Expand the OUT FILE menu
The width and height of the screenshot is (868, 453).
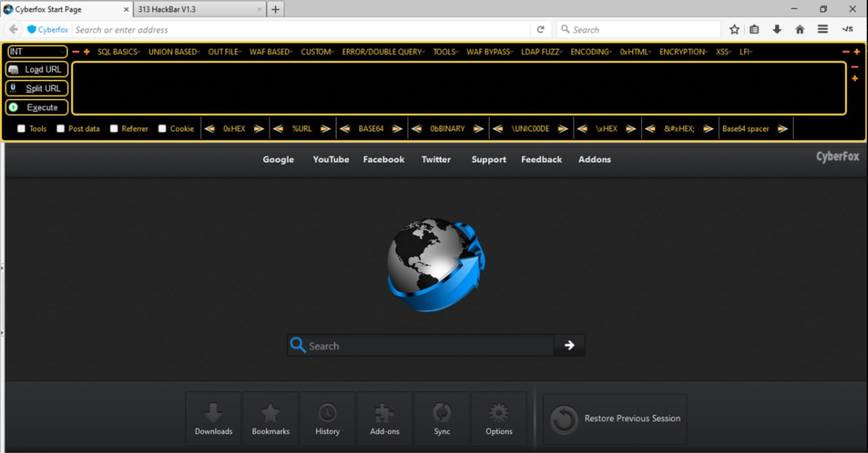coord(225,52)
